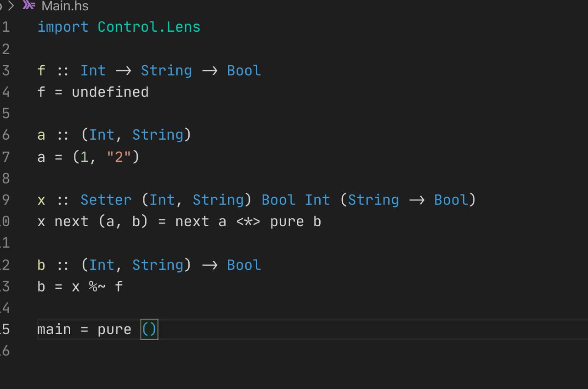Click the Setter type on line 9
588x389 pixels.
point(106,200)
